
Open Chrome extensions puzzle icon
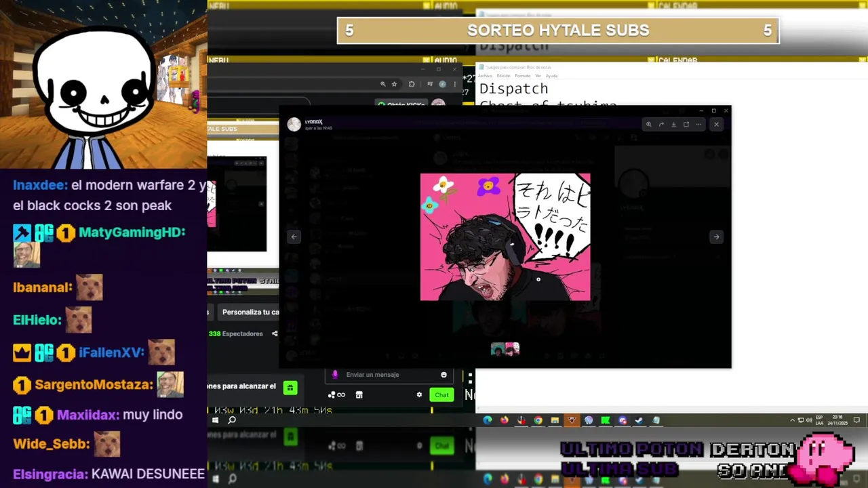[x=412, y=84]
